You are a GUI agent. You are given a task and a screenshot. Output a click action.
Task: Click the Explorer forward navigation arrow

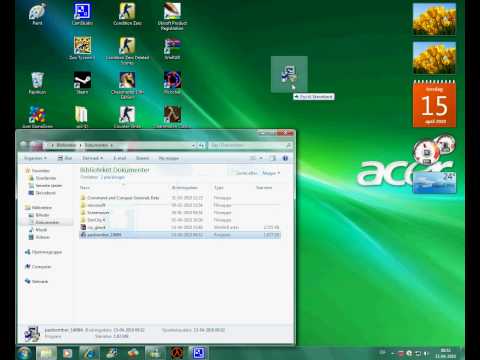[34, 145]
